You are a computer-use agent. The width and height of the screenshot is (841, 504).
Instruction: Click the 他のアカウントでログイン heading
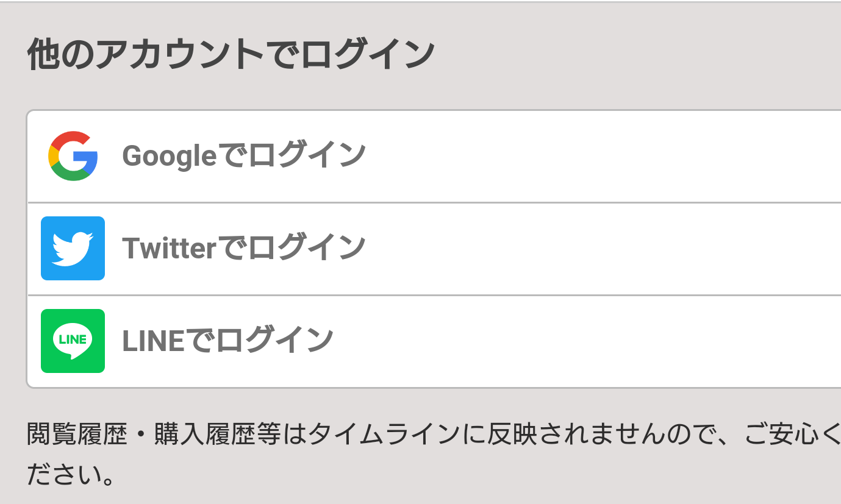[231, 55]
